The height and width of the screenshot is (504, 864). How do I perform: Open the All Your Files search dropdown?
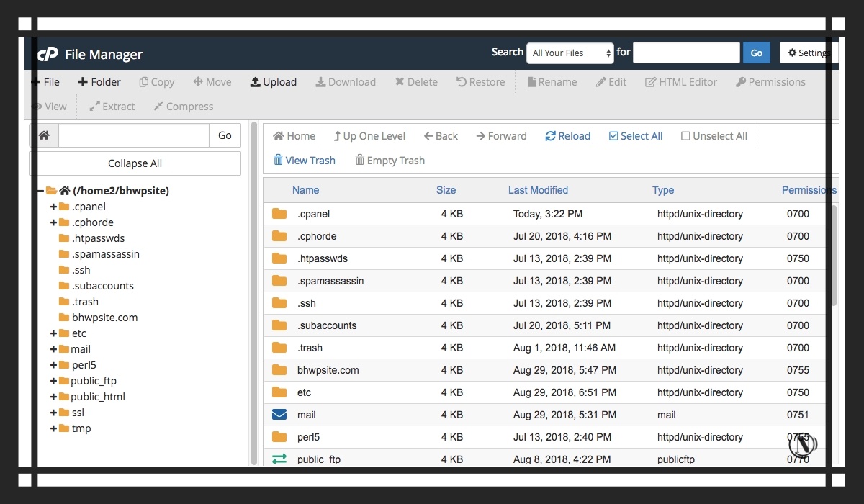coord(570,53)
